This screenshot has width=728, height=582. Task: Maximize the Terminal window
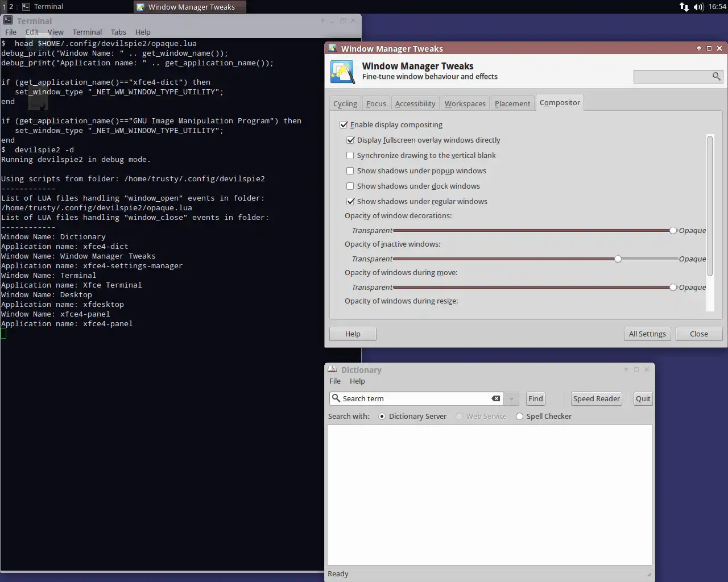tap(343, 20)
